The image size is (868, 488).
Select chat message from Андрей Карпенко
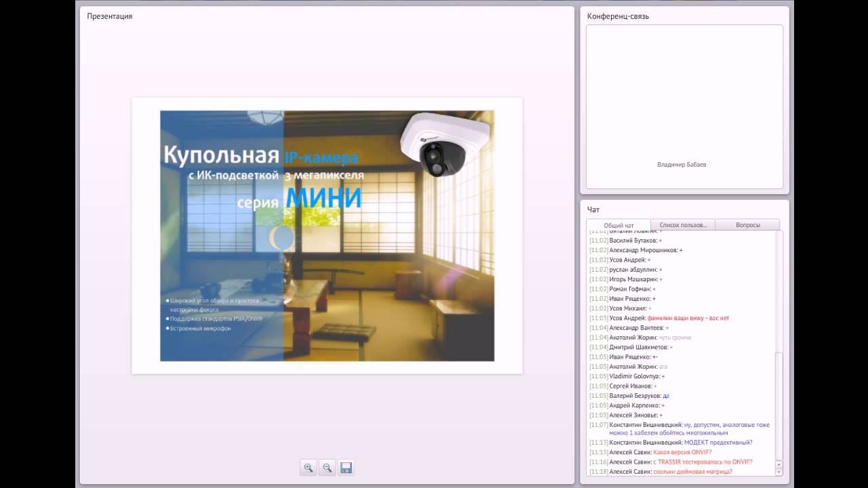pos(627,405)
